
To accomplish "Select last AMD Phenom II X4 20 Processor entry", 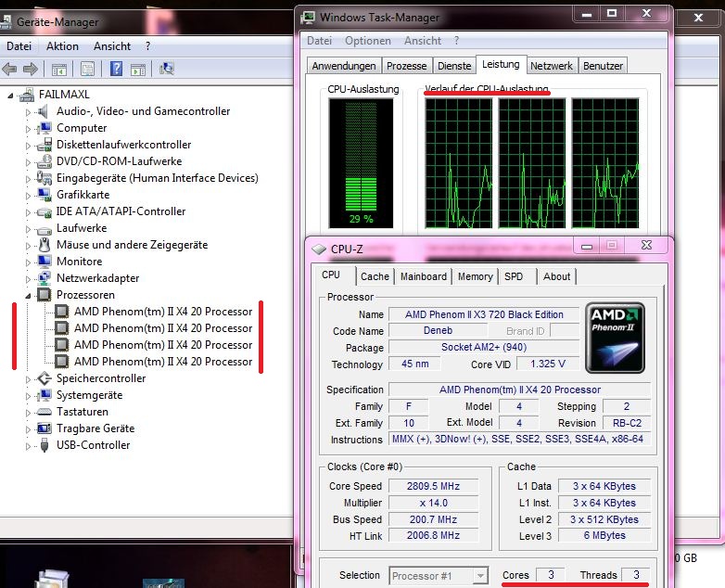I will pos(163,362).
